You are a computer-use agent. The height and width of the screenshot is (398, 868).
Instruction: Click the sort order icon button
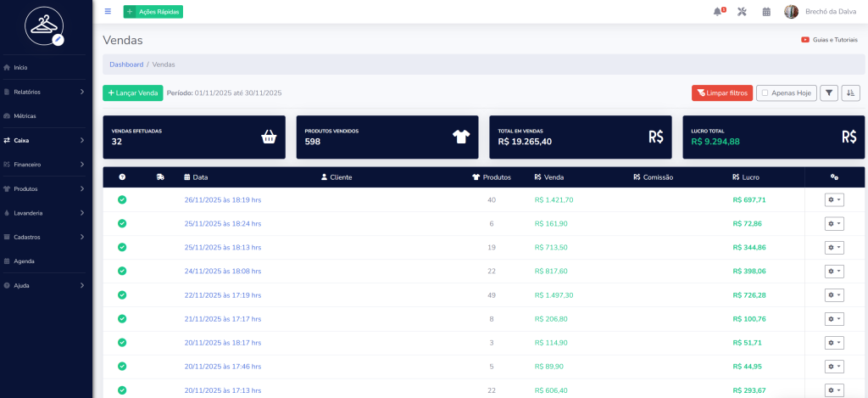[x=851, y=93]
